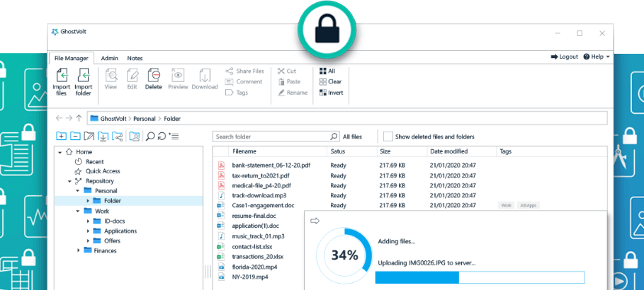Click Invert selection in ribbon
The height and width of the screenshot is (290, 644).
click(331, 93)
